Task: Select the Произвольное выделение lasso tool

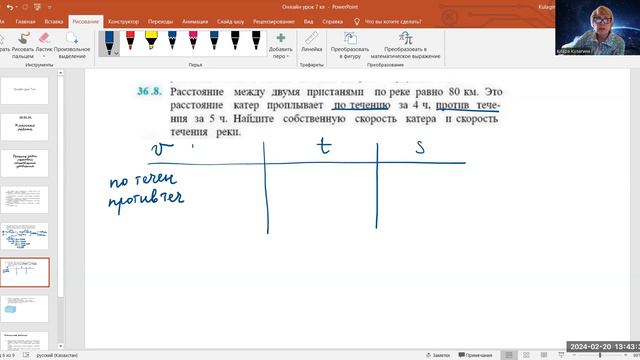Action: [x=72, y=45]
